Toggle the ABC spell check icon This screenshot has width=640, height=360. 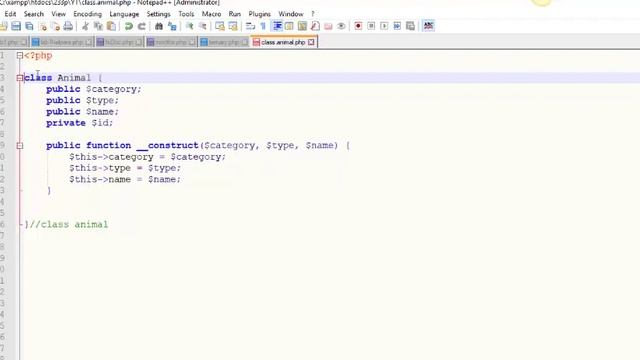click(428, 26)
